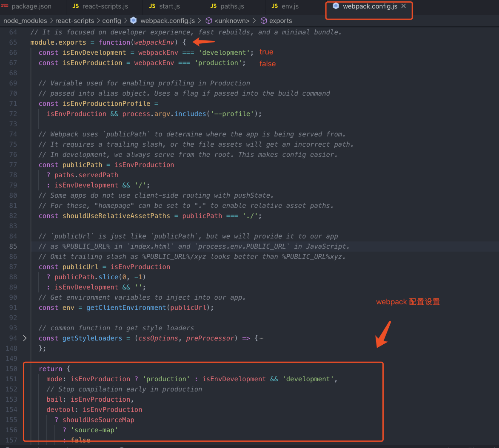
Task: Click webpack file icon in the breadcrumb
Action: (x=134, y=20)
